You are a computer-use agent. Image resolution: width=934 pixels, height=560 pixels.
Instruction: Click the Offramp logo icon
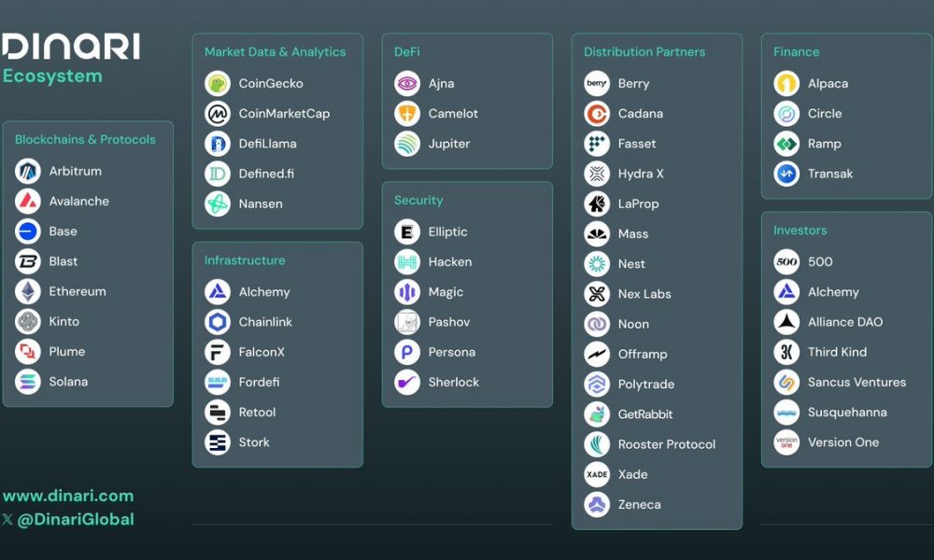point(597,354)
